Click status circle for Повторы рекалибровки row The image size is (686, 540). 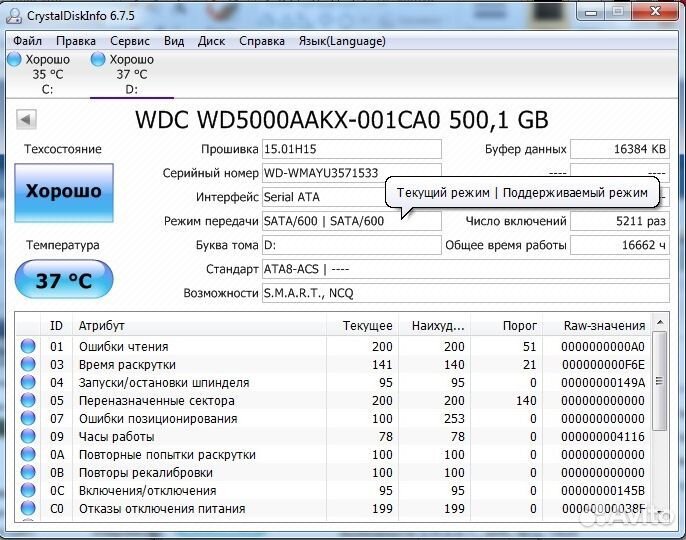click(x=28, y=472)
